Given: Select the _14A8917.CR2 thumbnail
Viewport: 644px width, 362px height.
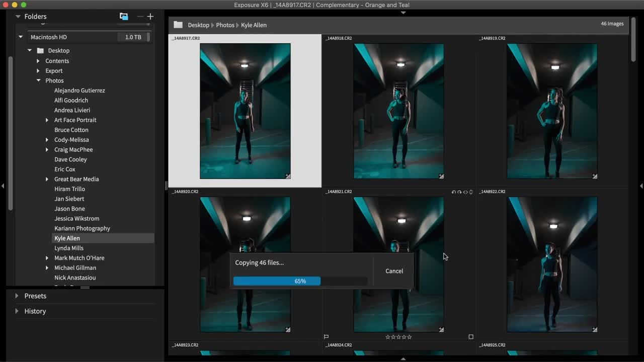Looking at the screenshot, I should 245,111.
